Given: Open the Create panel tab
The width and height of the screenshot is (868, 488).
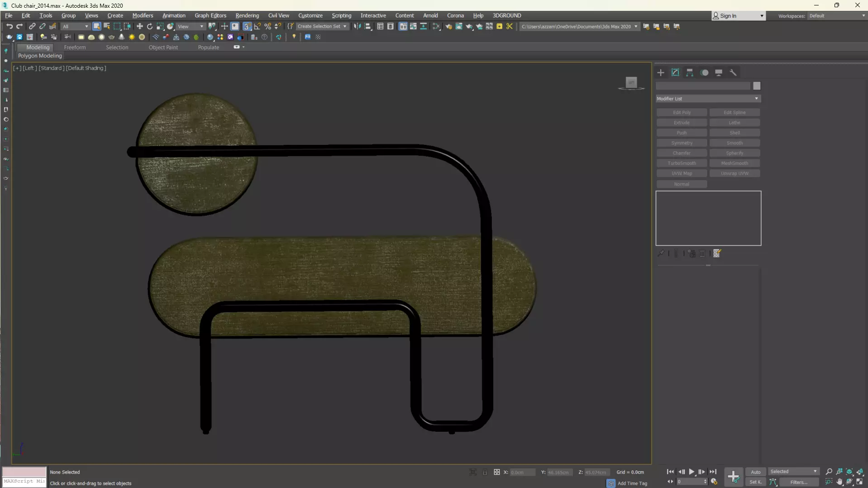Looking at the screenshot, I should click(661, 72).
